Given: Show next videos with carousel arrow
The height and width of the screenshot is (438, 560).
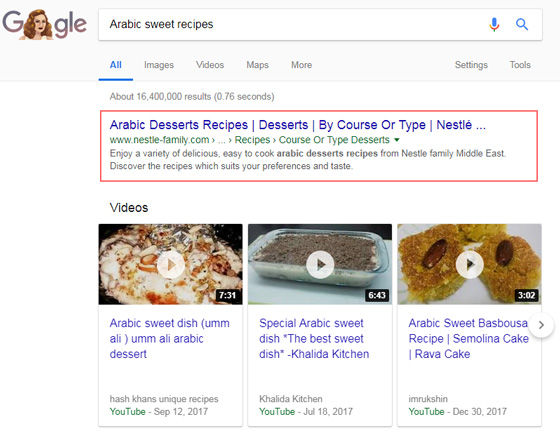Looking at the screenshot, I should click(541, 325).
